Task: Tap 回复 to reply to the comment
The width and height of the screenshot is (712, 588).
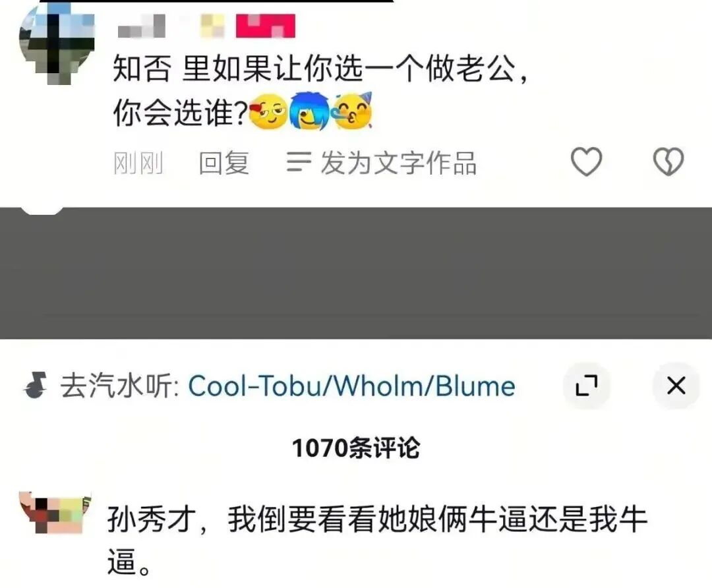Action: [224, 163]
